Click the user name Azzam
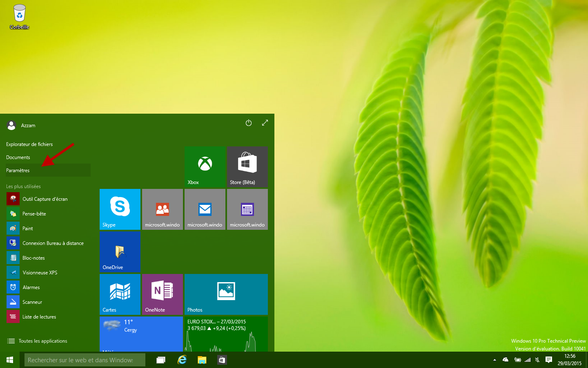 coord(28,126)
